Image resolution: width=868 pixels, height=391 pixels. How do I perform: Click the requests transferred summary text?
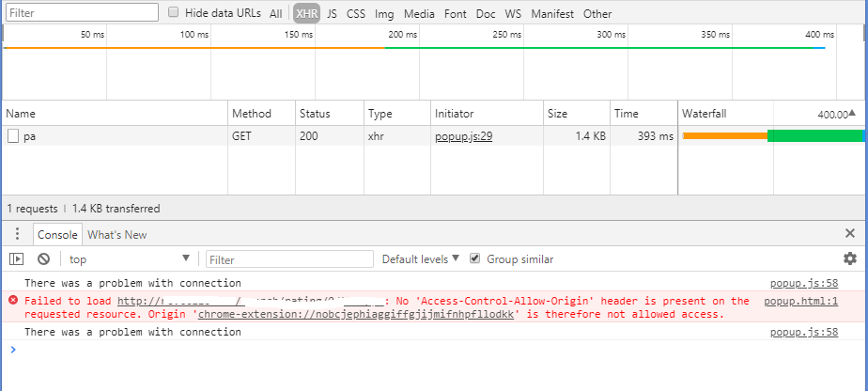[x=84, y=209]
